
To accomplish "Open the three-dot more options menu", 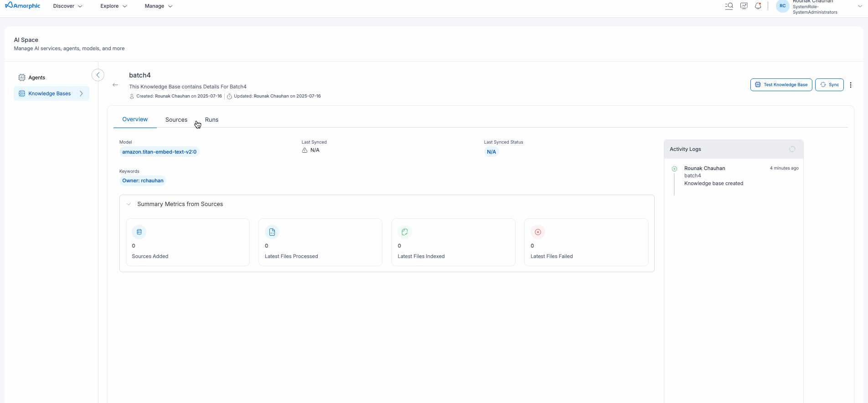I will coord(851,85).
